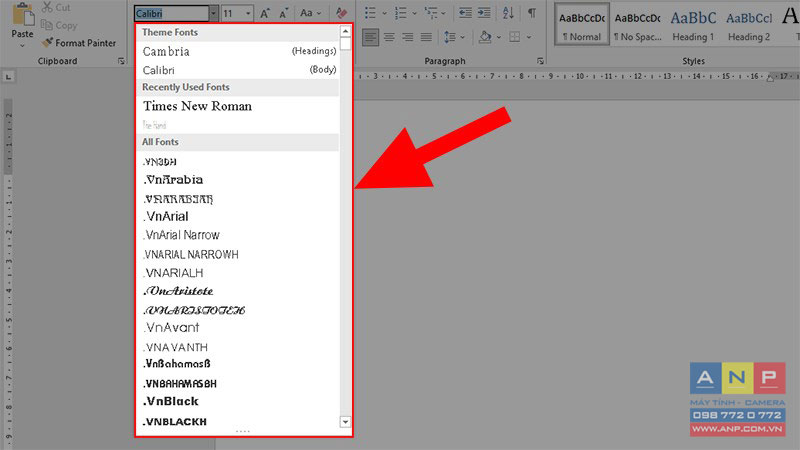Open numbering library dropdown arrow
This screenshot has width=800, height=450.
414,13
